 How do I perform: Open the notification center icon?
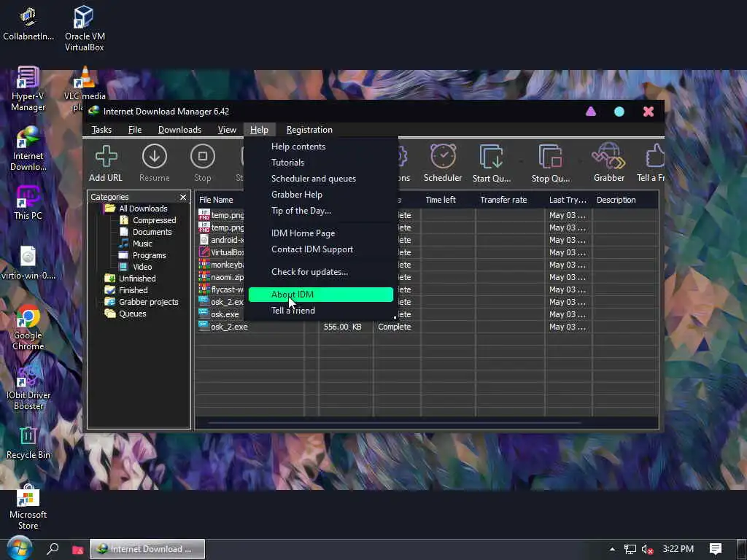pos(715,549)
